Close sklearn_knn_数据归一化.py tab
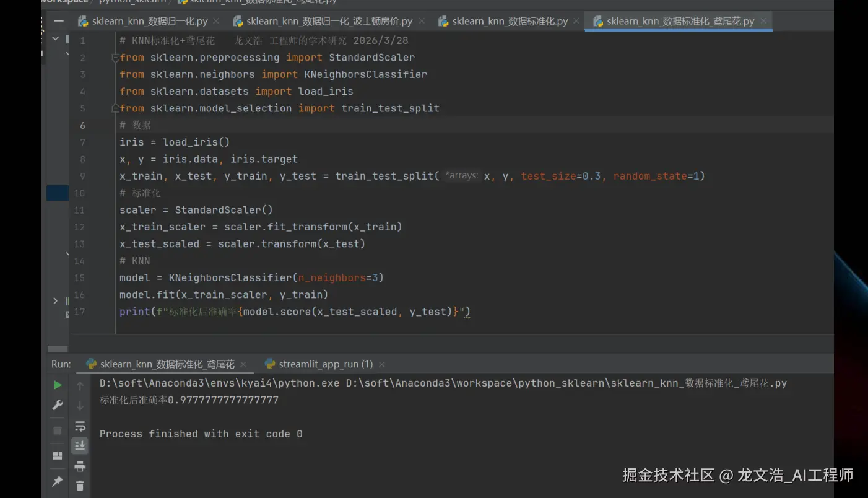 [x=216, y=21]
